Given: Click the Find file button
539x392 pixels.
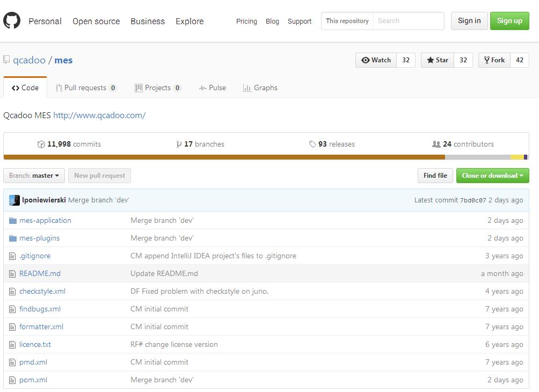Looking at the screenshot, I should pyautogui.click(x=435, y=176).
